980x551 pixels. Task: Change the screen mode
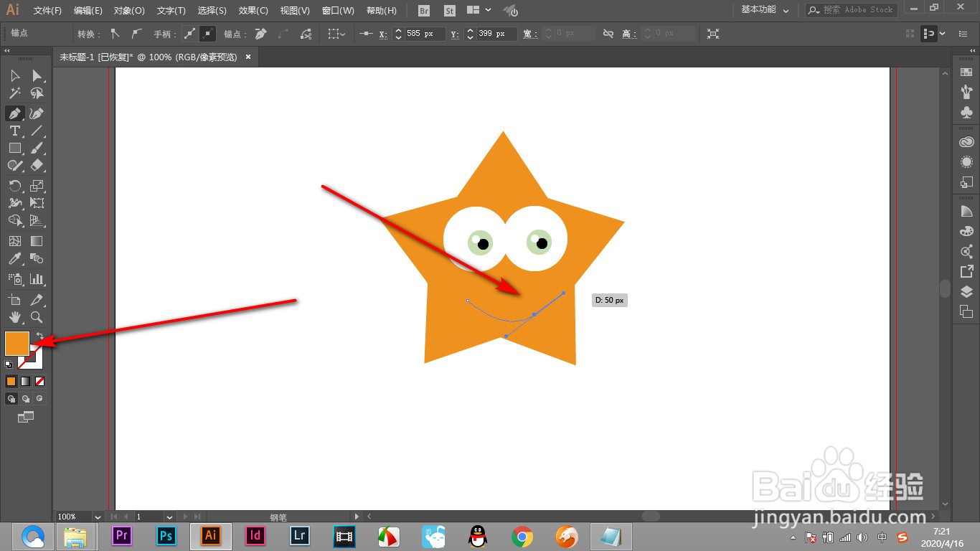[x=25, y=417]
